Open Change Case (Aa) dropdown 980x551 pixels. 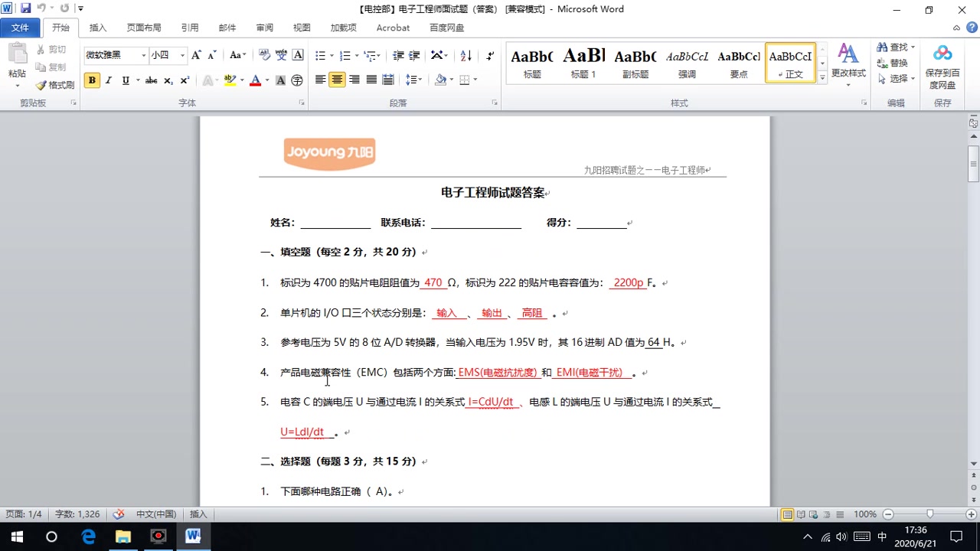238,55
